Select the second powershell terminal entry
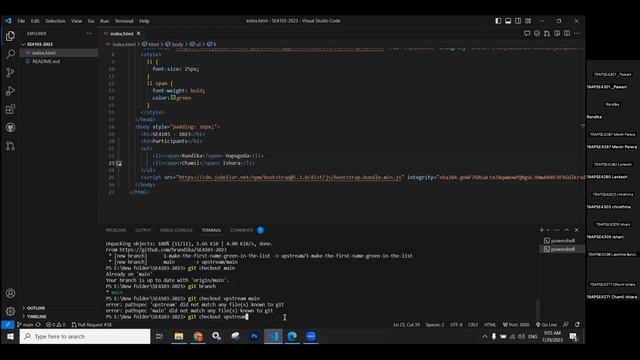Screen dimensions: 640x360 click(562, 249)
